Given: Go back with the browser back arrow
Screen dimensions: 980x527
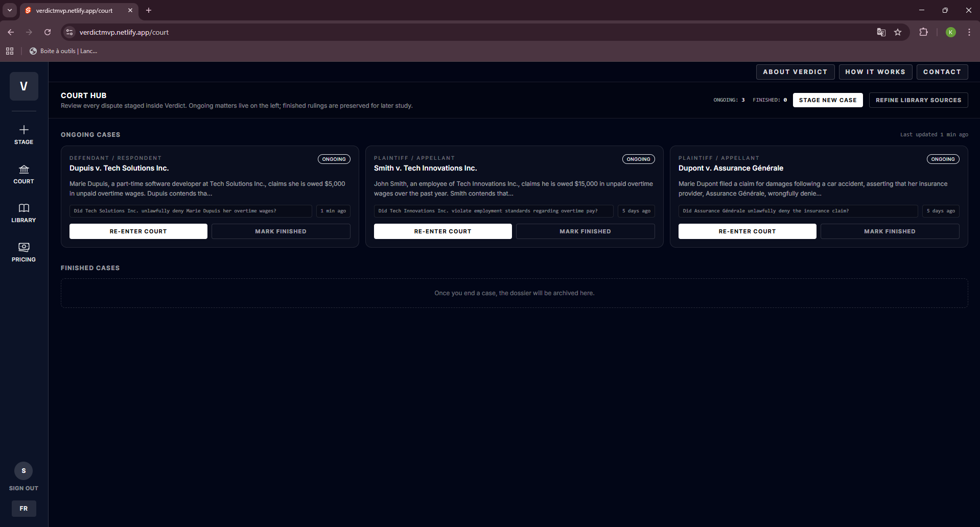Looking at the screenshot, I should 11,32.
